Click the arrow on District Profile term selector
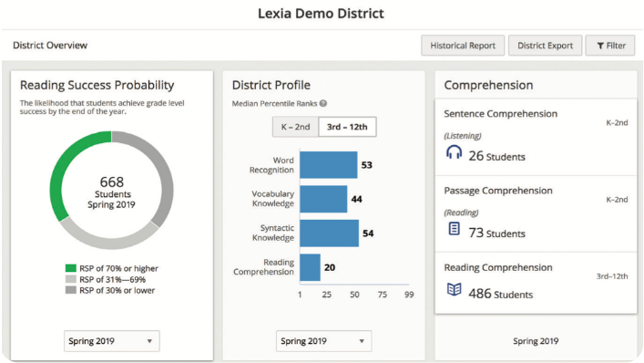 (x=362, y=341)
